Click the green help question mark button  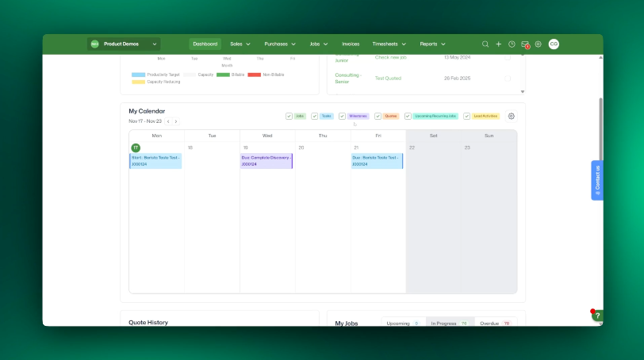(597, 316)
